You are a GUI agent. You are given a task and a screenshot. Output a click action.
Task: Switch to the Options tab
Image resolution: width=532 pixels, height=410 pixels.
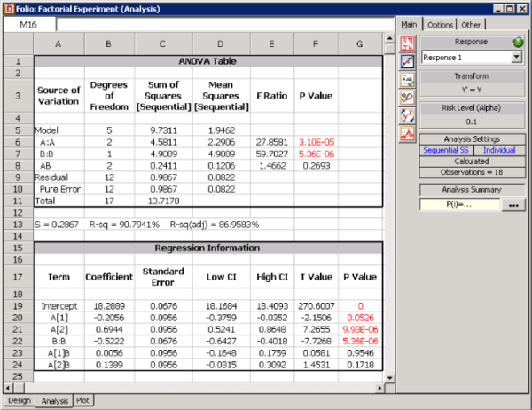tap(440, 25)
